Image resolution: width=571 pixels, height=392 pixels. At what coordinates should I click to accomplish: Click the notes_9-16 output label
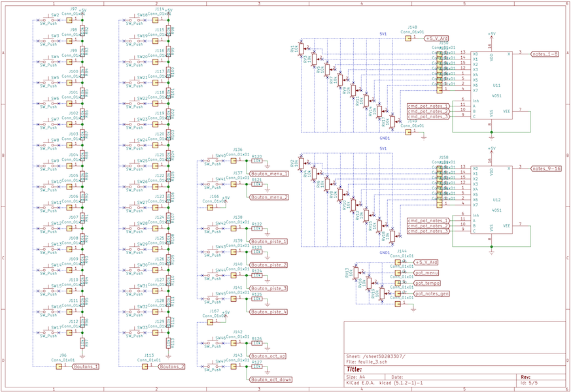(546, 169)
